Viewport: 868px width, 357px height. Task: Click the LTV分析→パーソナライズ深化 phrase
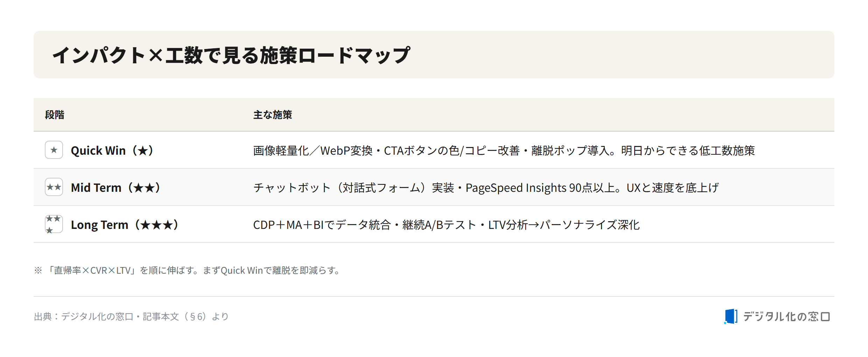(x=564, y=225)
